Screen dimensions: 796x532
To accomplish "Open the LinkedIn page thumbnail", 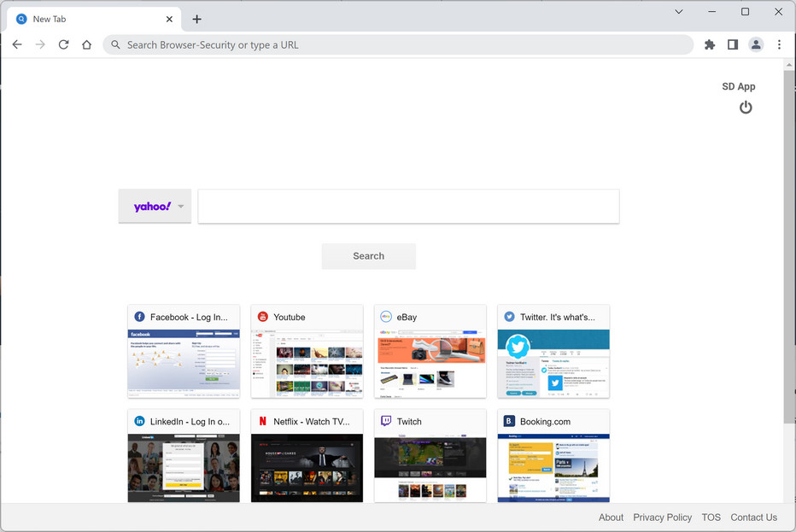I will (184, 468).
